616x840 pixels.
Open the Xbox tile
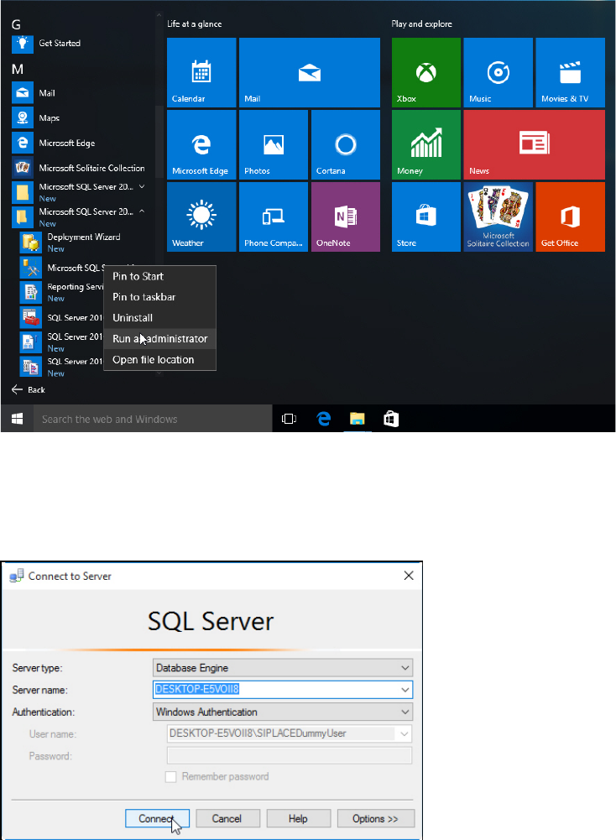[425, 72]
